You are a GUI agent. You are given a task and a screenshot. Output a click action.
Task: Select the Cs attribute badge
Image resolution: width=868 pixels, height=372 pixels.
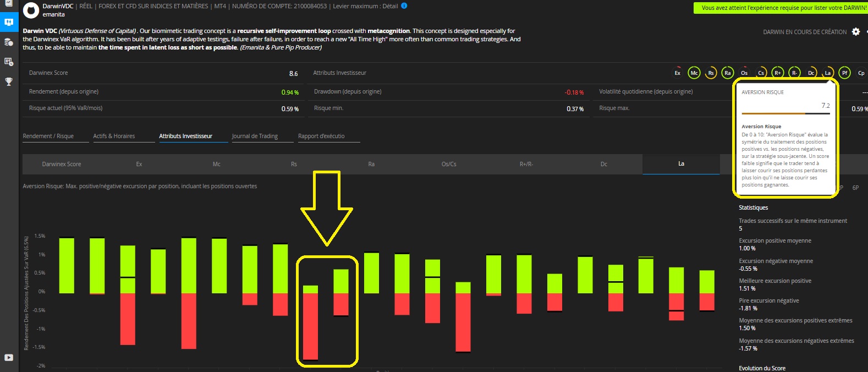click(x=761, y=73)
